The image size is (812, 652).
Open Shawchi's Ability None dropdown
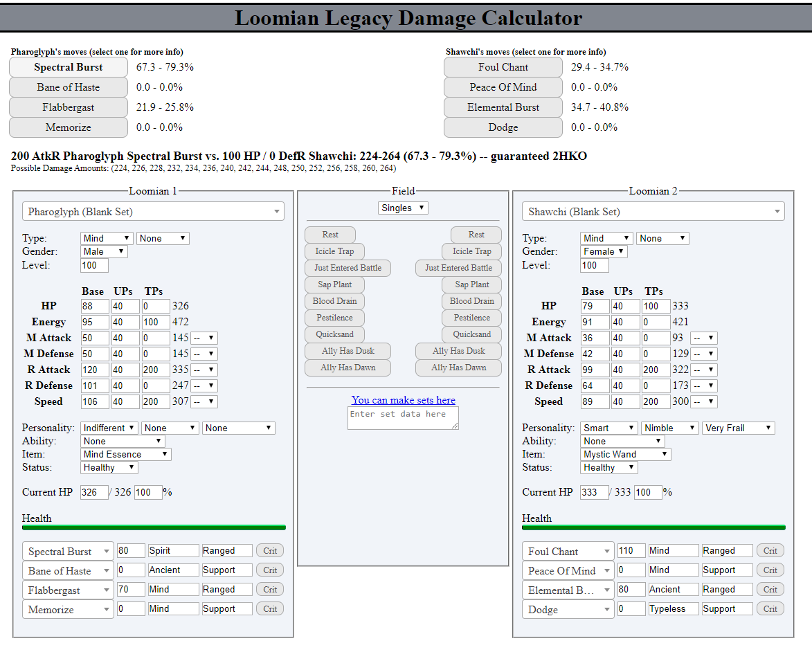pos(622,441)
